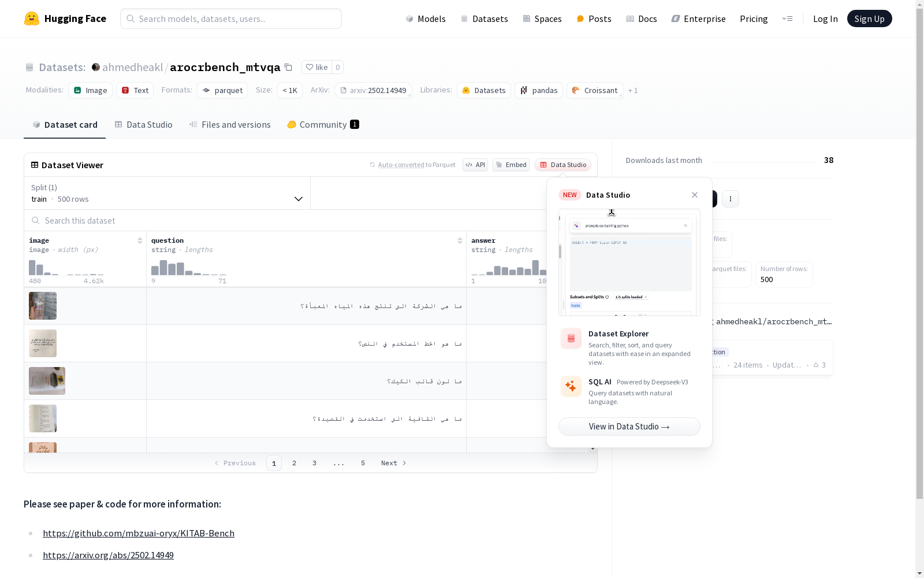Open Posts in navigation
This screenshot has height=578, width=924.
tap(594, 18)
